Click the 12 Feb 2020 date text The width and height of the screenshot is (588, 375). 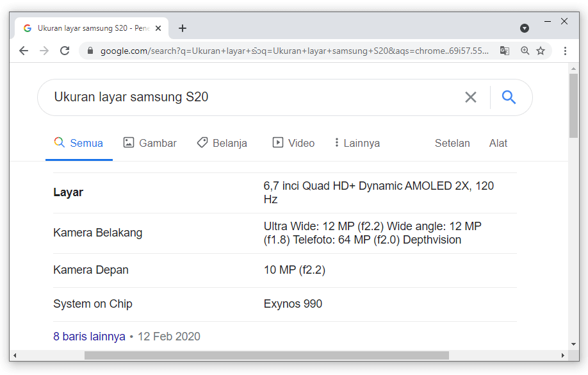click(169, 337)
